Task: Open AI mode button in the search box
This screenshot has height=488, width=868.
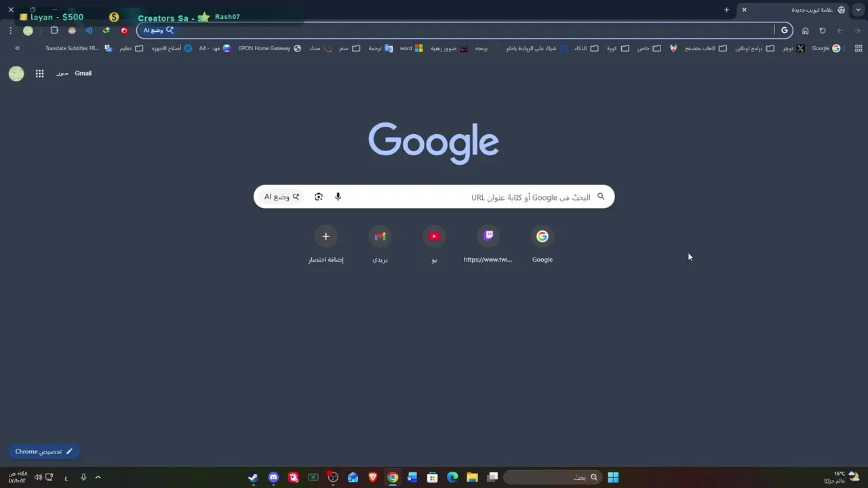Action: [x=281, y=197]
